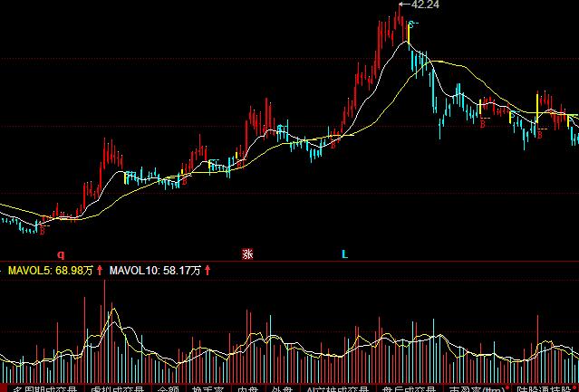Open the 陆股通持股 tab
This screenshot has height=392, width=579.
click(548, 389)
